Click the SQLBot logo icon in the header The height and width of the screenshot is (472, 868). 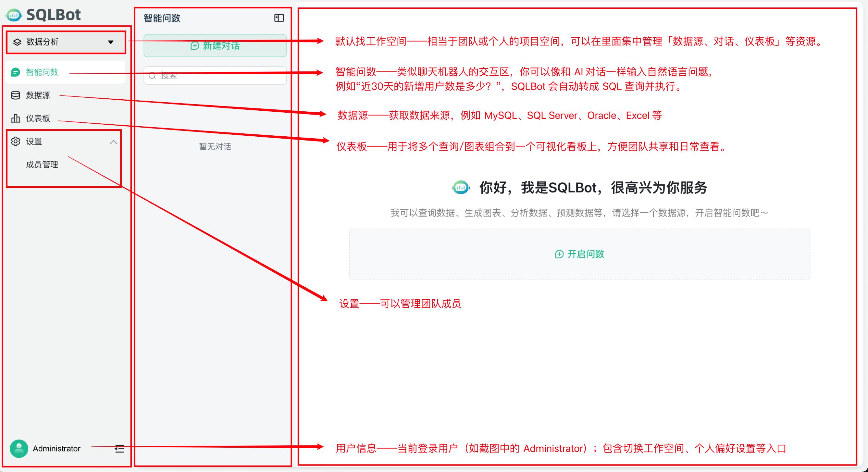[x=14, y=15]
